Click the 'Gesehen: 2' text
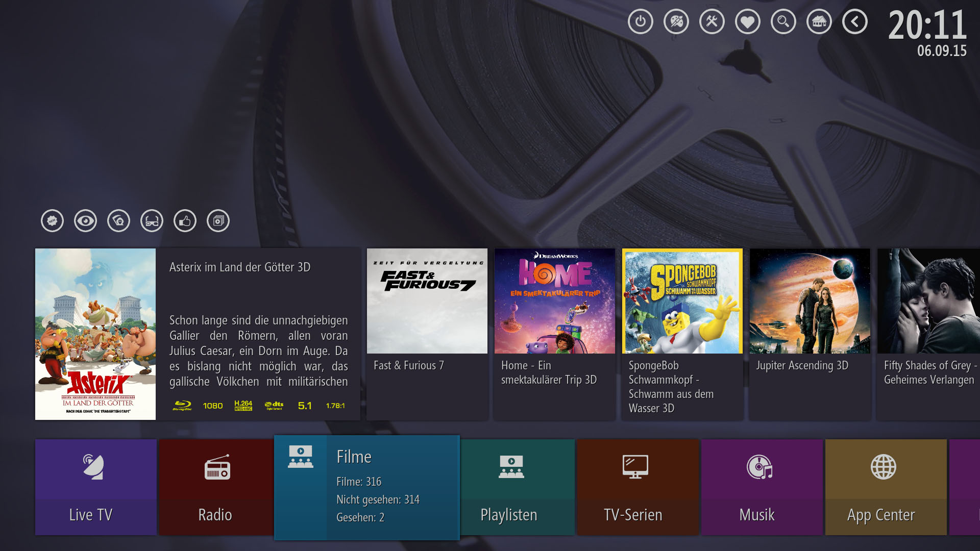This screenshot has width=980, height=551. click(360, 517)
